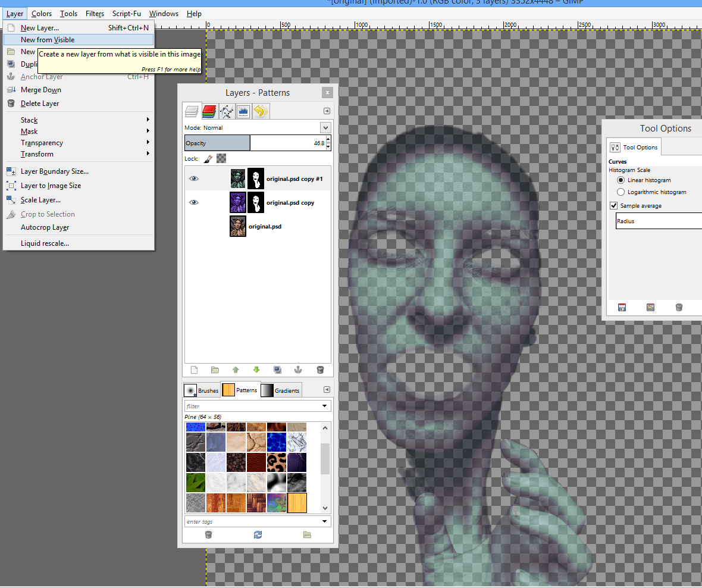Create a new layer with the blank page icon
This screenshot has height=588, width=702.
[x=194, y=370]
